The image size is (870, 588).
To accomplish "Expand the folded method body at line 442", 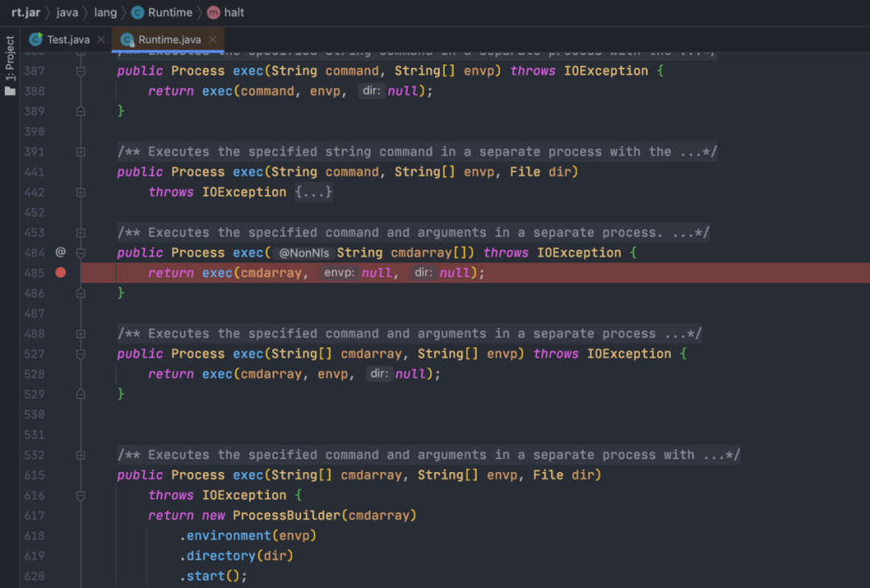I will point(81,192).
